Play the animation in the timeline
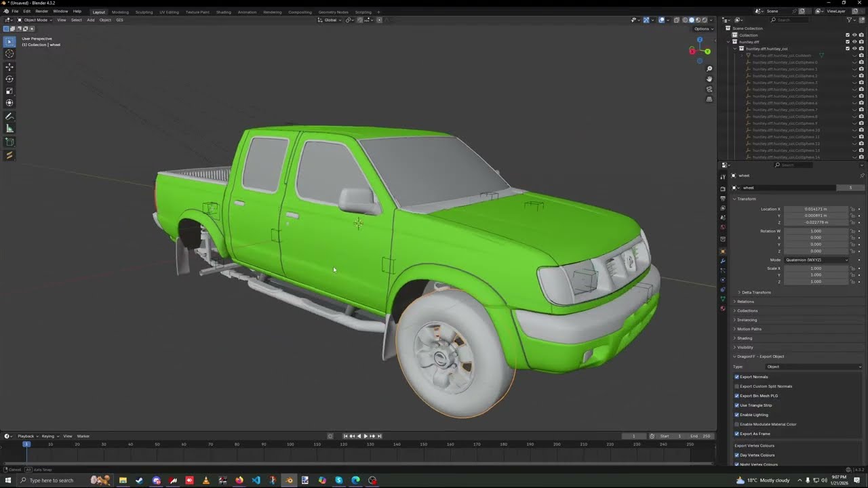The image size is (868, 488). [366, 436]
